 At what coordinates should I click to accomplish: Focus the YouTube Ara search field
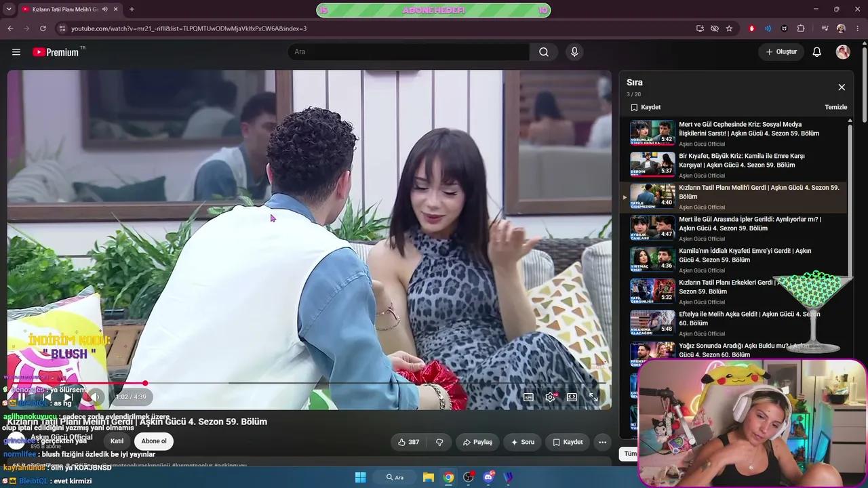pyautogui.click(x=409, y=52)
